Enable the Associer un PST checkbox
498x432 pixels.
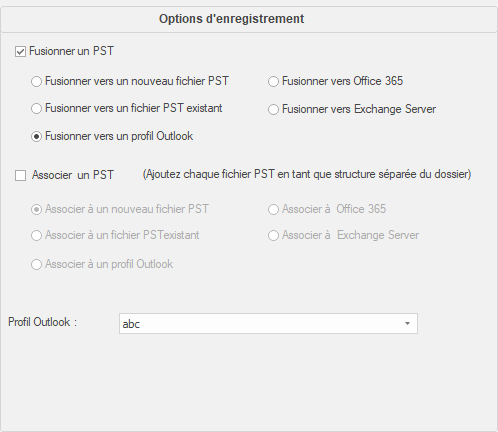[x=20, y=175]
